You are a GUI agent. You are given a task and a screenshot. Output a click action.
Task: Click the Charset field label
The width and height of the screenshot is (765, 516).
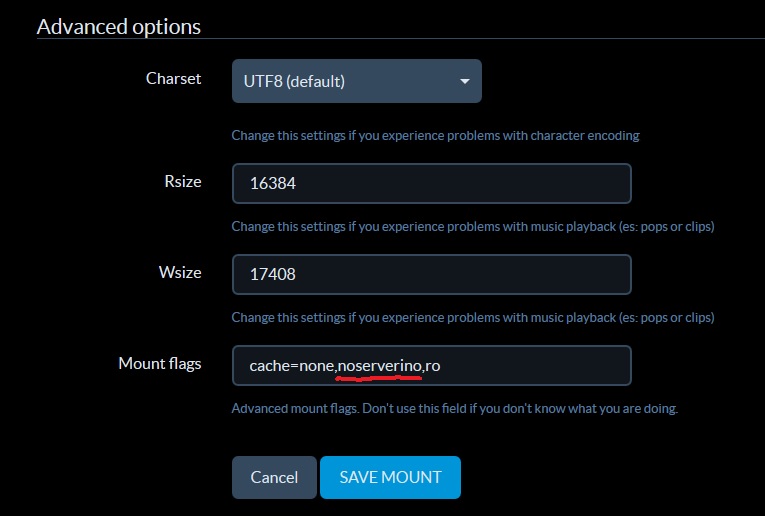(x=173, y=79)
